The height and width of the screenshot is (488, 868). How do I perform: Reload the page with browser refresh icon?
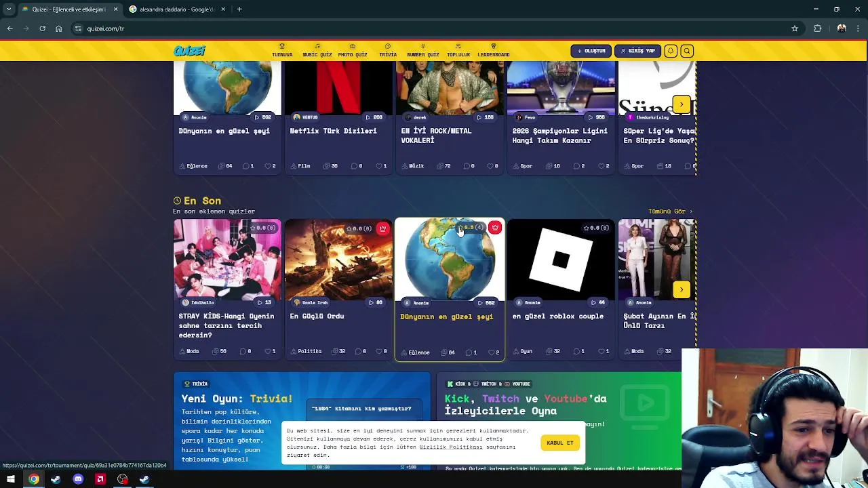pos(42,28)
